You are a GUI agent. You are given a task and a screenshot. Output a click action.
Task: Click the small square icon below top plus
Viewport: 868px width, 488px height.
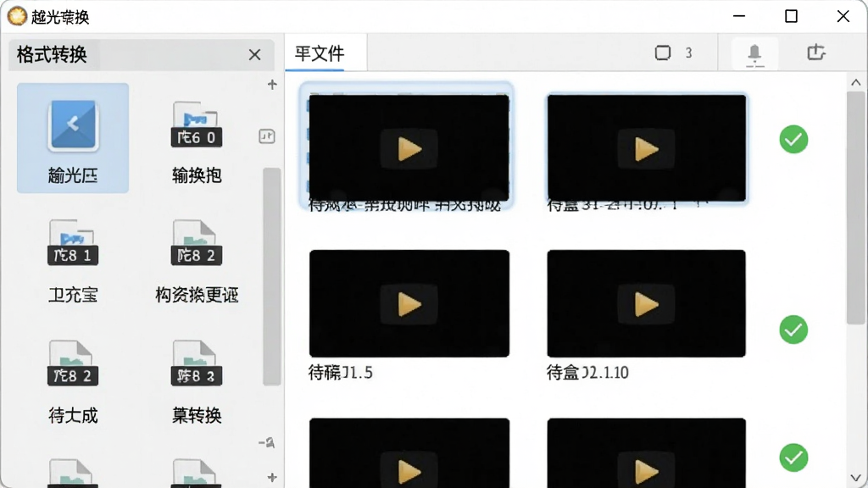tap(267, 136)
